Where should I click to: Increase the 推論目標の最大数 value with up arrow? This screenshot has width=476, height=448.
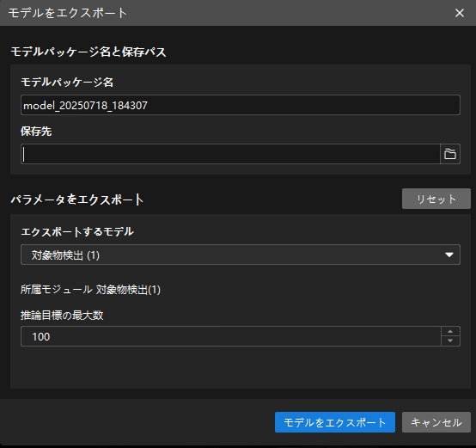tap(450, 332)
